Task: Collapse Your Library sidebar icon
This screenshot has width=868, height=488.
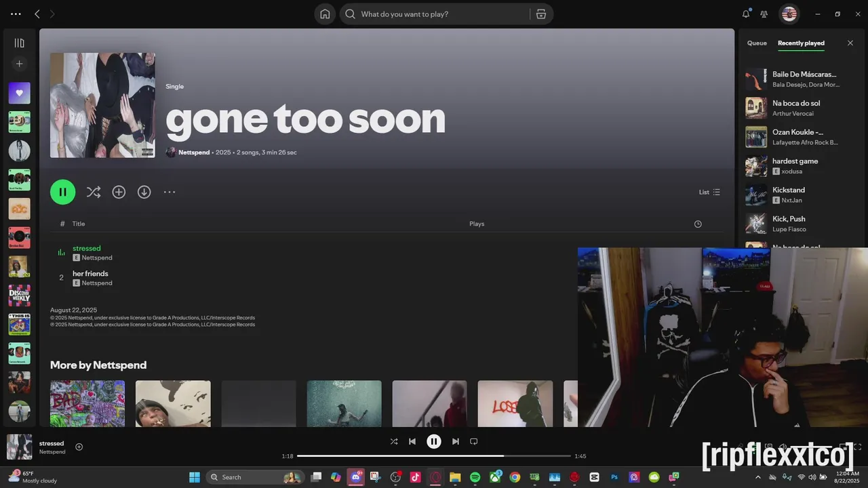Action: click(x=19, y=43)
